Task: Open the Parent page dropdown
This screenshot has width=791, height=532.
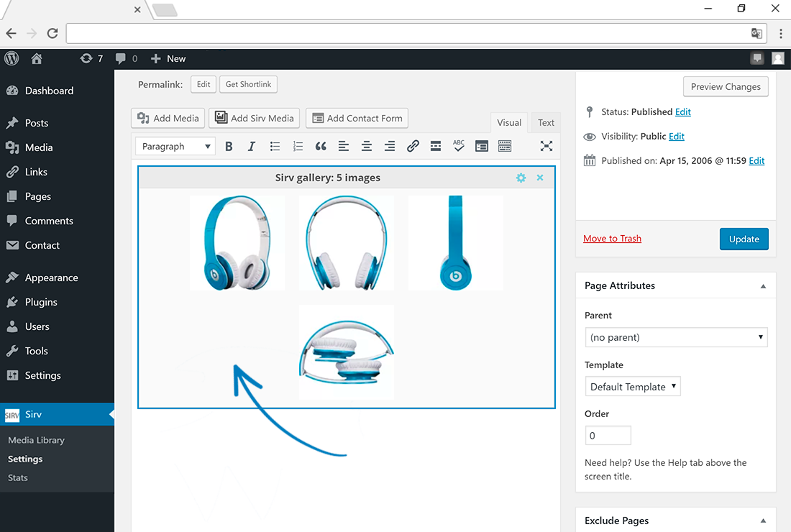Action: 676,337
